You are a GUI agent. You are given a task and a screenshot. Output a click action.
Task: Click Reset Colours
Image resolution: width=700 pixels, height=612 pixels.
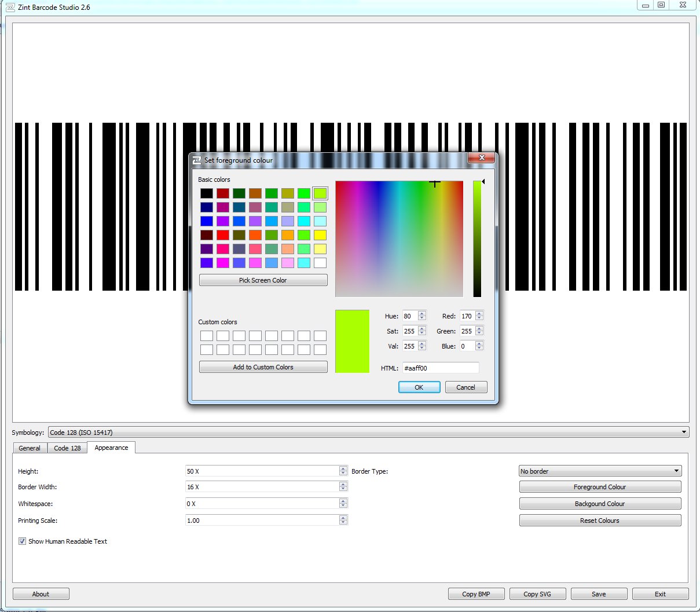[x=600, y=520]
